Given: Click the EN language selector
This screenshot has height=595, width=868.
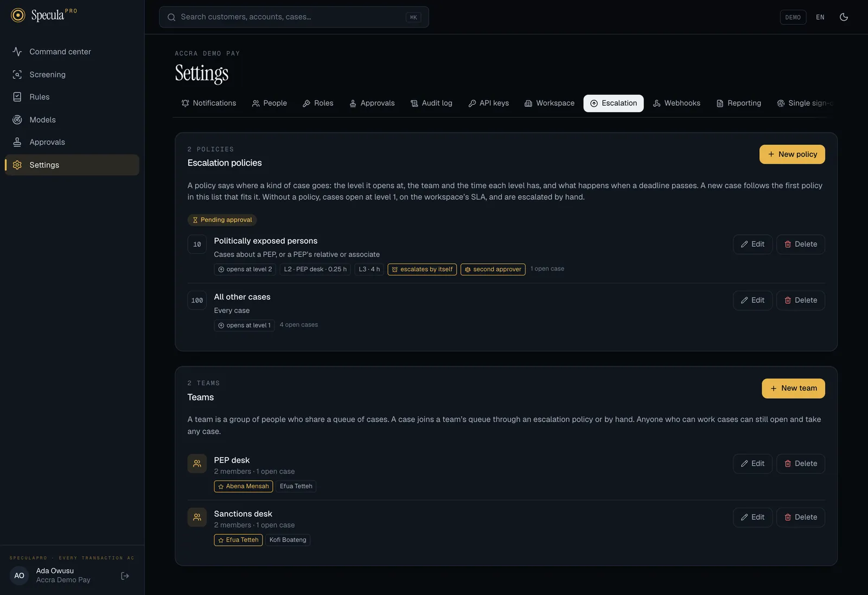Looking at the screenshot, I should click(x=820, y=17).
